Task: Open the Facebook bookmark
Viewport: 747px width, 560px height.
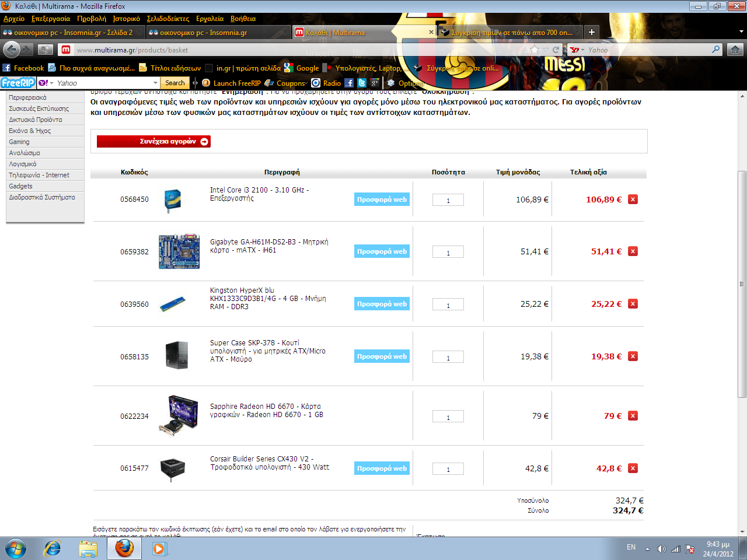Action: click(23, 68)
